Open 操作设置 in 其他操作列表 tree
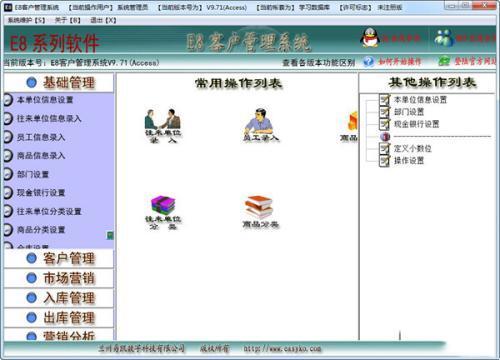 pos(409,161)
